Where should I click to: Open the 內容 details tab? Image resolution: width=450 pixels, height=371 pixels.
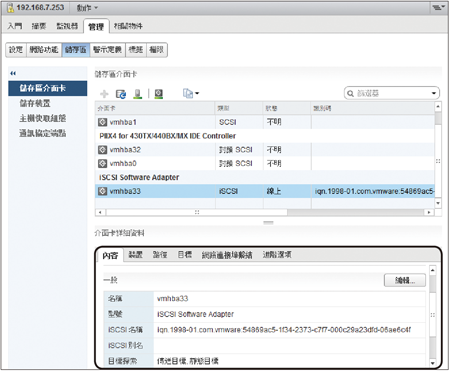pyautogui.click(x=110, y=256)
